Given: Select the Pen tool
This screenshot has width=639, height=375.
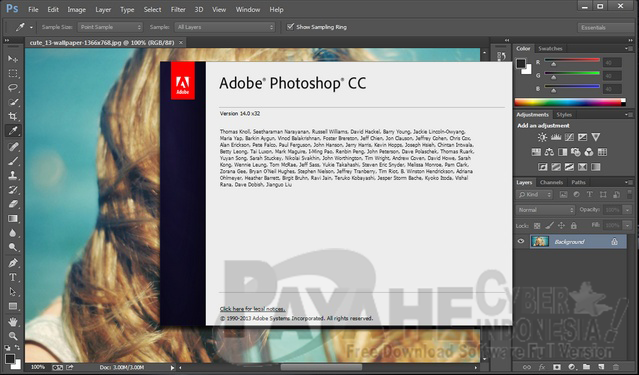Looking at the screenshot, I should pyautogui.click(x=13, y=263).
